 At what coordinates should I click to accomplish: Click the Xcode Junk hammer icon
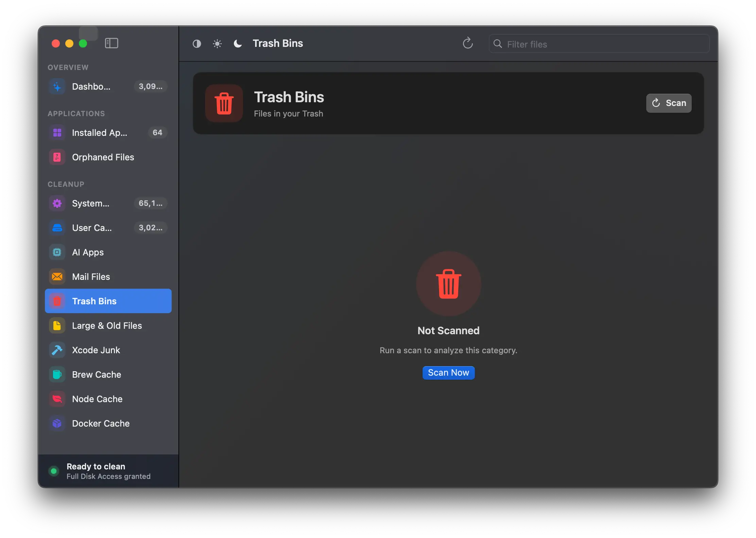[57, 350]
